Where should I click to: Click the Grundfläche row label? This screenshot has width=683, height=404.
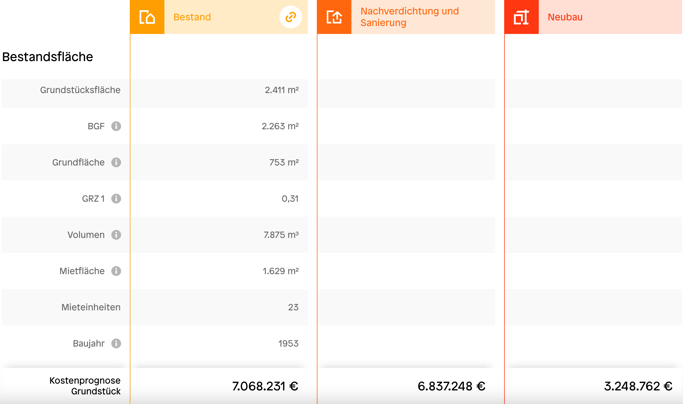pos(78,162)
